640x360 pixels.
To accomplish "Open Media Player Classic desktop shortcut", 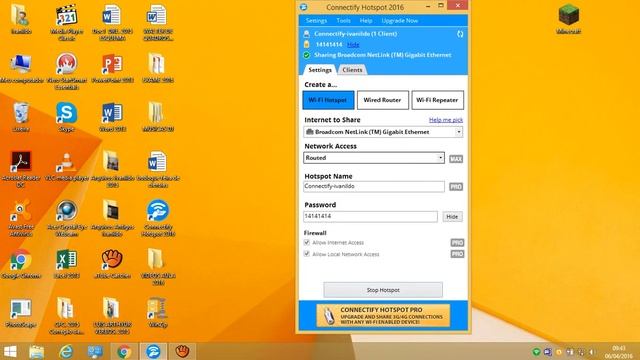I will pyautogui.click(x=67, y=21).
